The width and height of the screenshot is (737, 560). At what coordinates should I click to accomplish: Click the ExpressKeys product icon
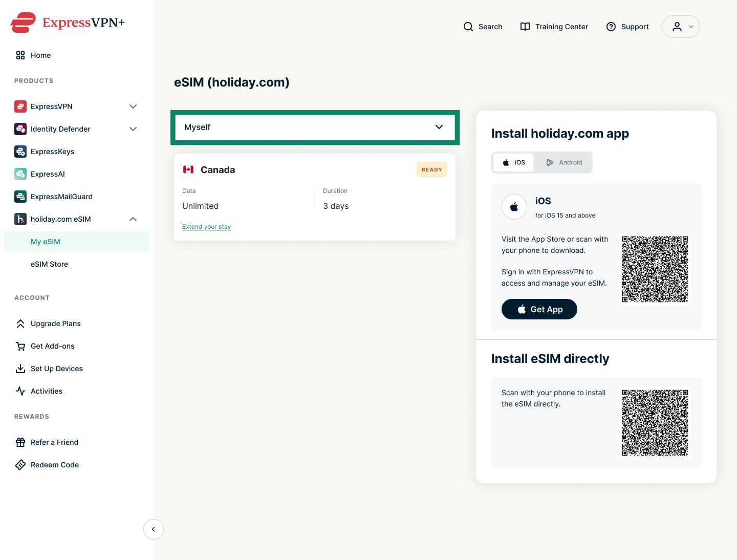coord(20,152)
